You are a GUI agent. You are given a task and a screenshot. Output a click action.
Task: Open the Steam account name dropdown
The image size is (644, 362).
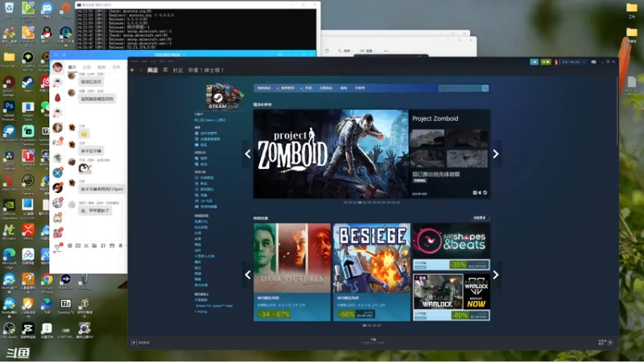click(x=572, y=62)
